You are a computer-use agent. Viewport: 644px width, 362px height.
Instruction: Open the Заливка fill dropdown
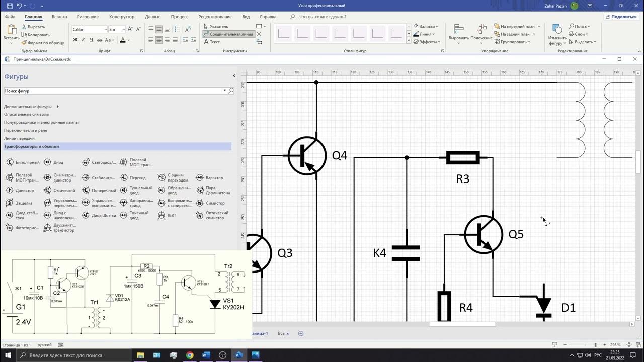(x=426, y=26)
